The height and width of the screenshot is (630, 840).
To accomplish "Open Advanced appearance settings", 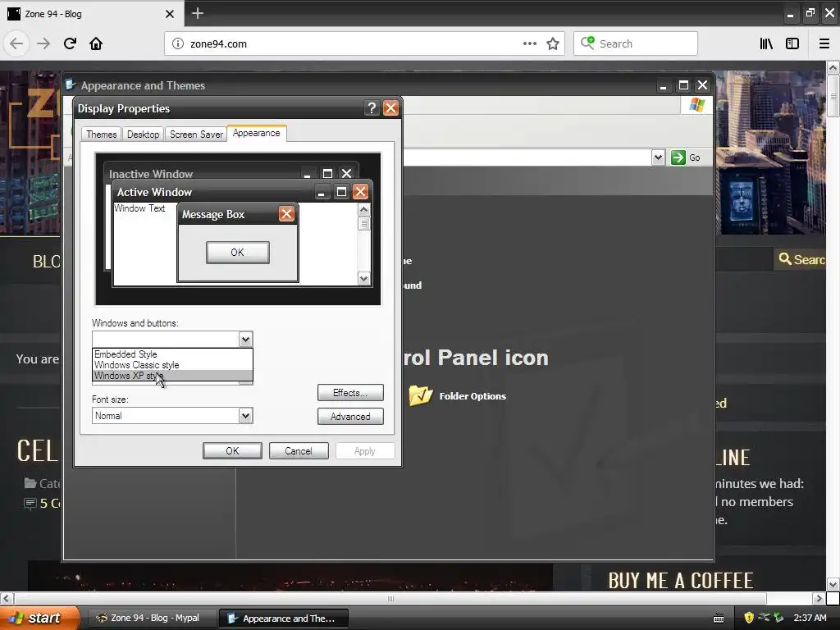I will coord(350,416).
